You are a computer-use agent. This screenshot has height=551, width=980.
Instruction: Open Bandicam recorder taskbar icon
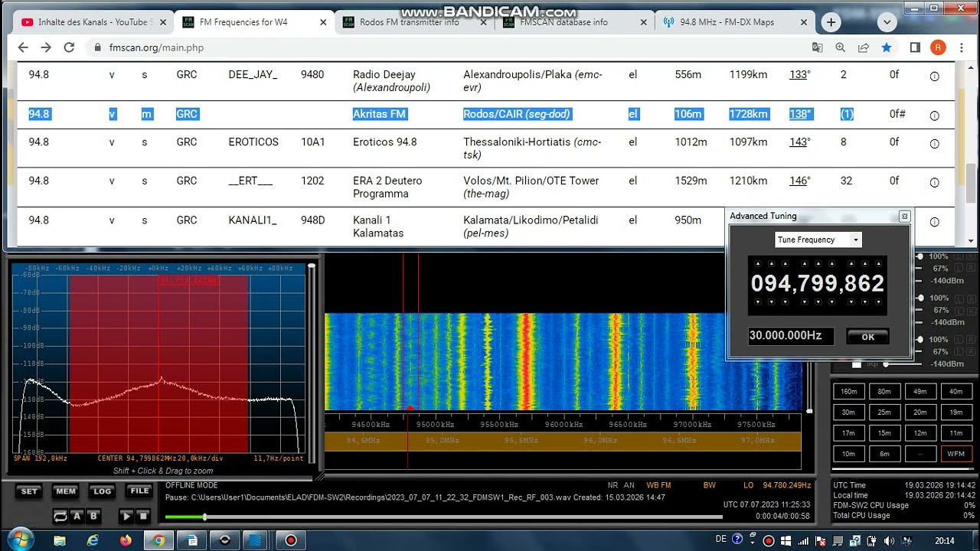pos(291,540)
